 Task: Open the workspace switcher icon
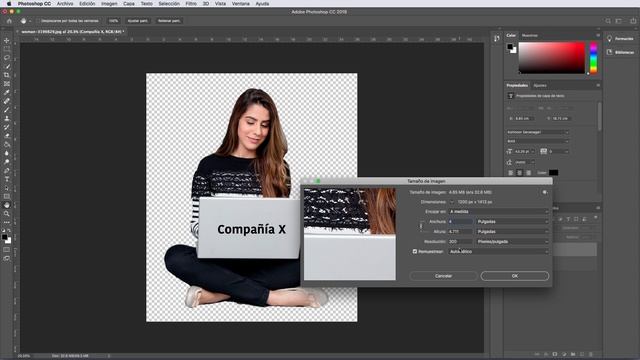[619, 21]
